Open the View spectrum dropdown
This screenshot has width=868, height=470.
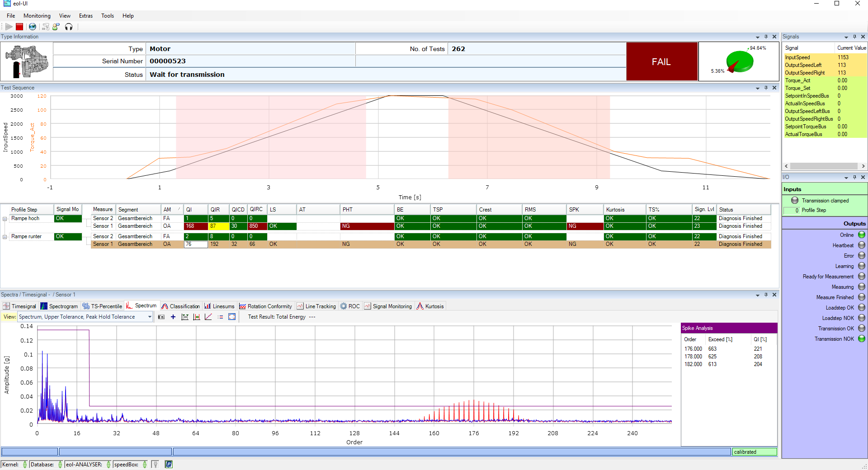tap(150, 317)
